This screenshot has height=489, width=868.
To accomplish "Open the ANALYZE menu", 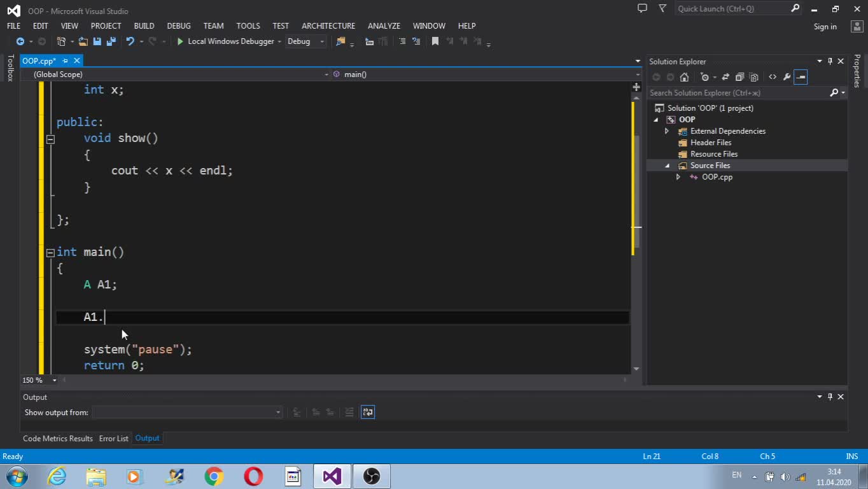I will [384, 25].
